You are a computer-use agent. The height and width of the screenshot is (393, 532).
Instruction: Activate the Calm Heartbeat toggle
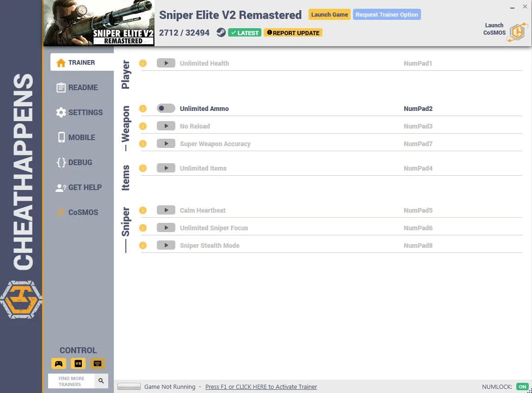[x=166, y=210]
